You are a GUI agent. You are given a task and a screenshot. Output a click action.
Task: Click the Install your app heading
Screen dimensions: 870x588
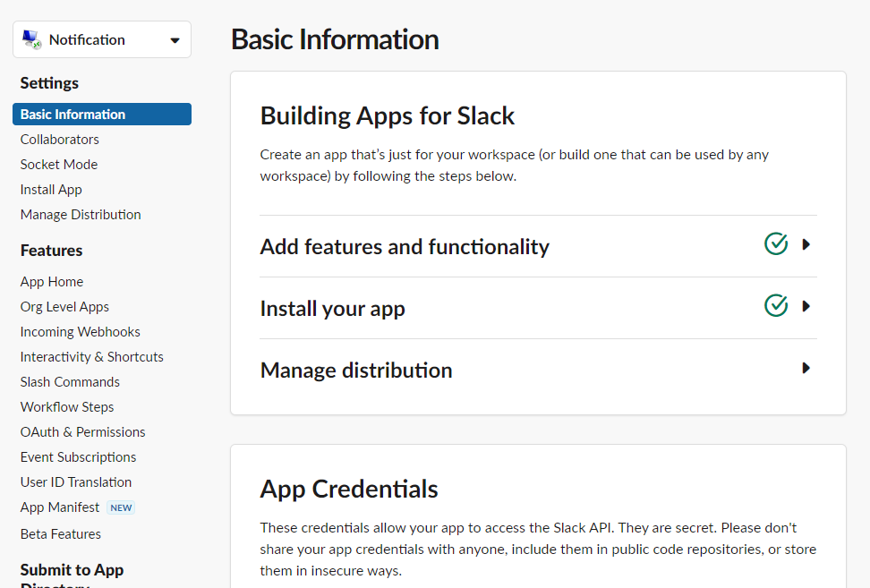pos(332,309)
